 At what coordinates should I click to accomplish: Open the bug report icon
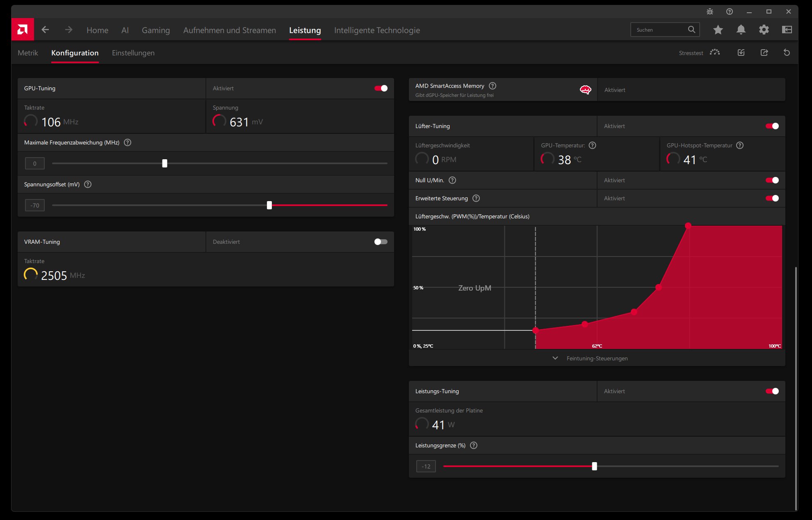(710, 11)
